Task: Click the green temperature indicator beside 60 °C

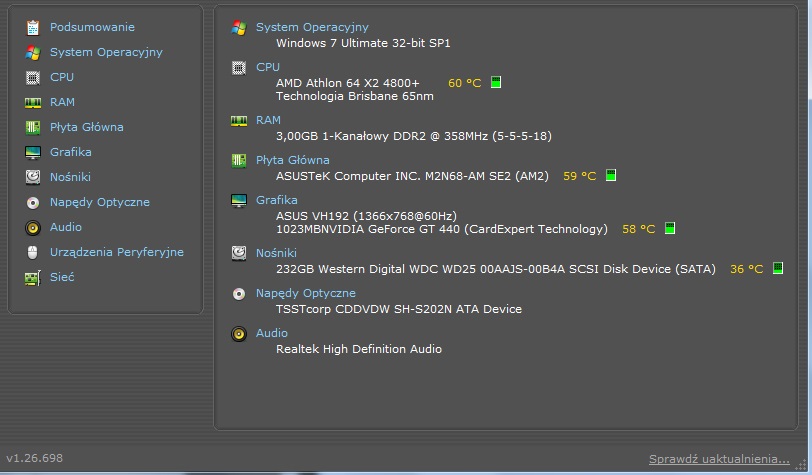Action: point(496,82)
